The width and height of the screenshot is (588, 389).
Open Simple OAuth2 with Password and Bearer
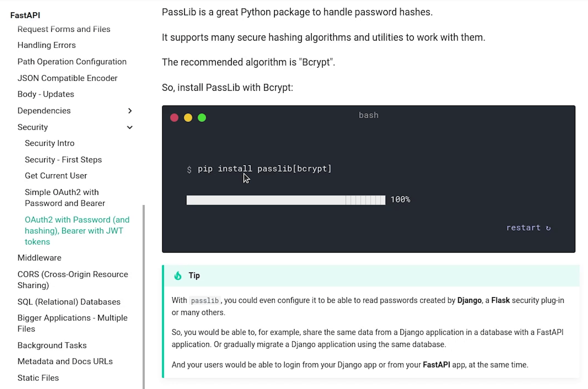65,198
